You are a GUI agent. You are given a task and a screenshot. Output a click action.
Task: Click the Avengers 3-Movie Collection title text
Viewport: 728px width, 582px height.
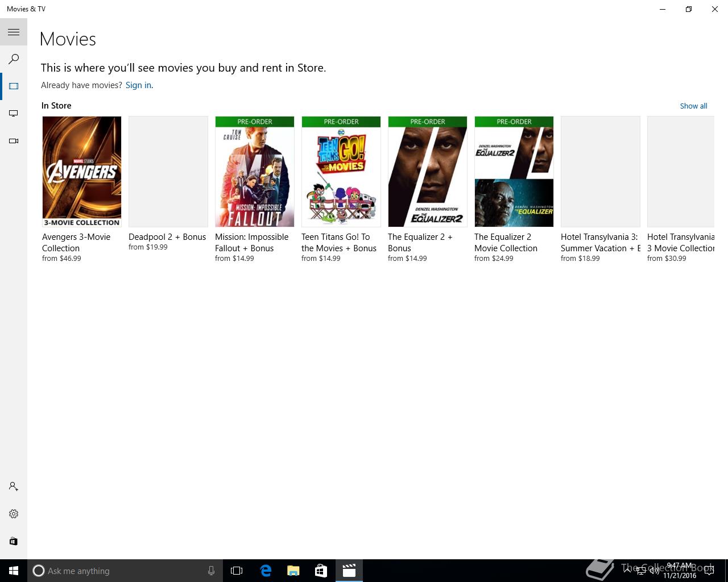pyautogui.click(x=76, y=243)
